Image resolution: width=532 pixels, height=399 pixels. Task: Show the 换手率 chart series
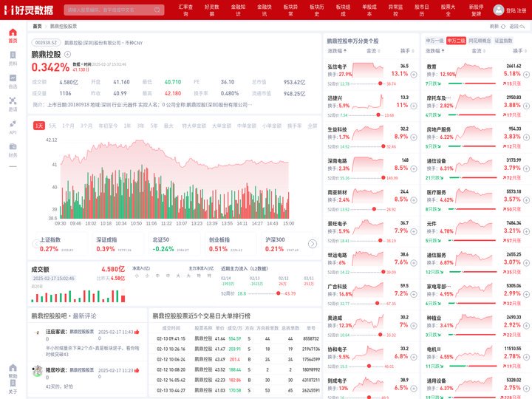click(295, 126)
